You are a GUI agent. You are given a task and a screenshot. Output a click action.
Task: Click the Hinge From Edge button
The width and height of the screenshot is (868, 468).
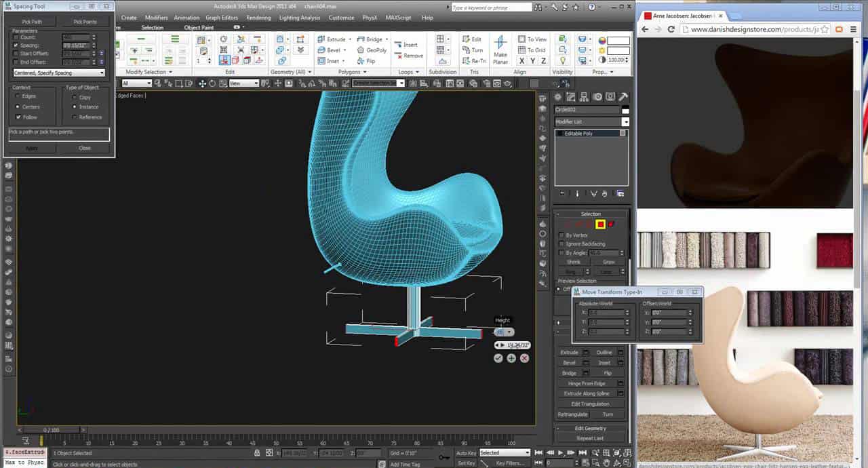pyautogui.click(x=587, y=383)
